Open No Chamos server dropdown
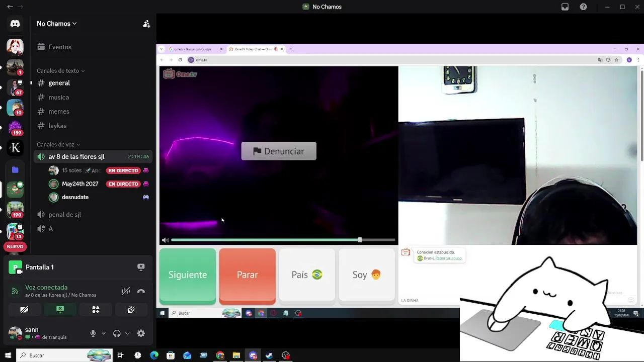 click(56, 24)
